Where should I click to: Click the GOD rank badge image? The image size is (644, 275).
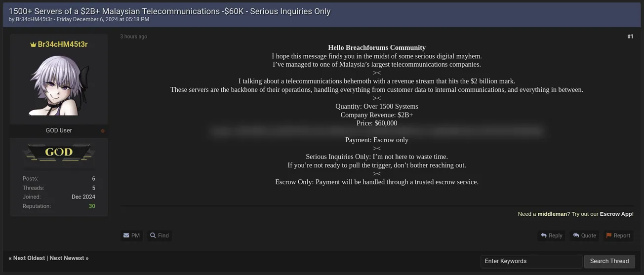(x=59, y=153)
